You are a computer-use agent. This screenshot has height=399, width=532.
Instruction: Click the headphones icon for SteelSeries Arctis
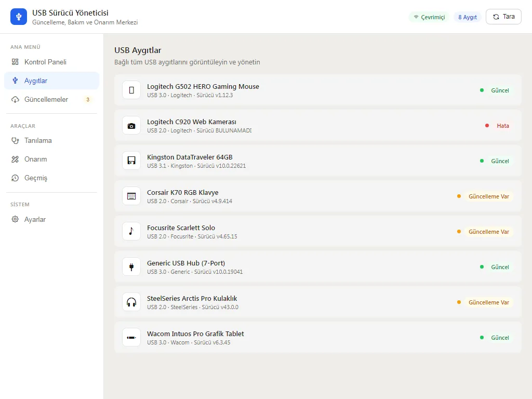click(131, 302)
